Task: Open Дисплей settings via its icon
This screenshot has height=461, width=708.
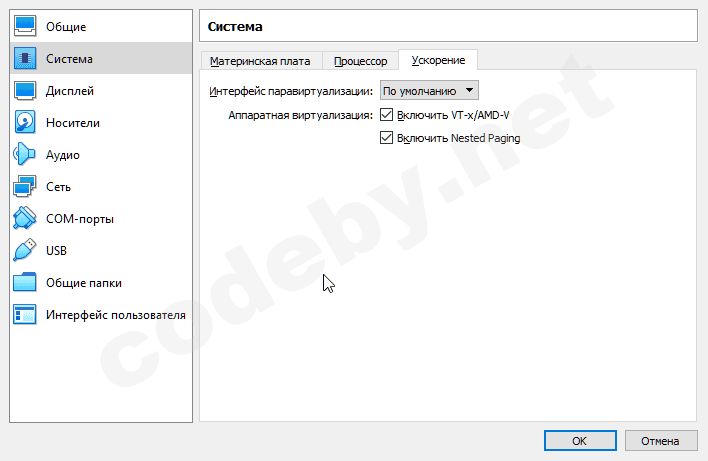Action: click(25, 90)
